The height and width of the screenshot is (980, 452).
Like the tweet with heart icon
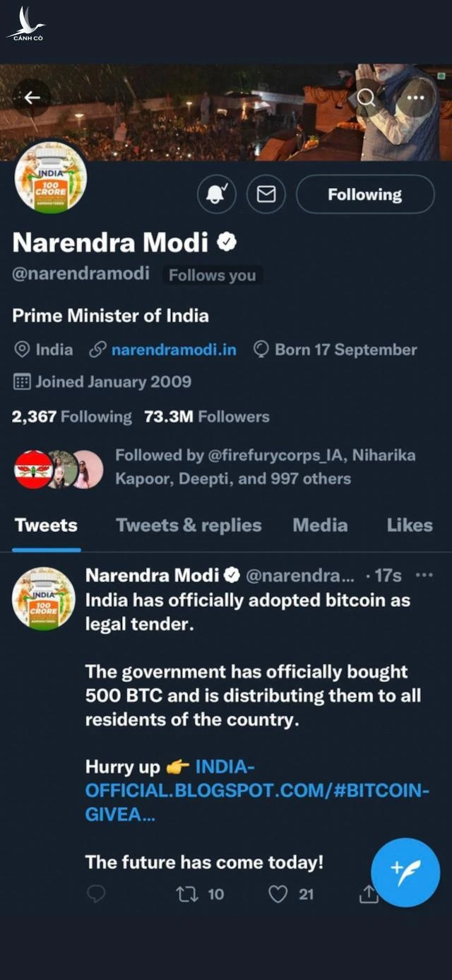coord(279,895)
